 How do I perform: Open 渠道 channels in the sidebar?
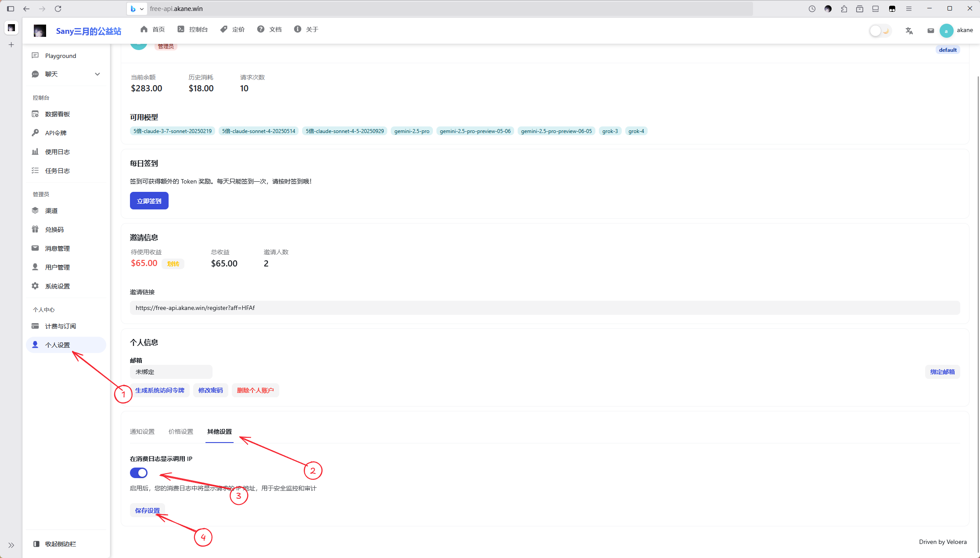51,211
